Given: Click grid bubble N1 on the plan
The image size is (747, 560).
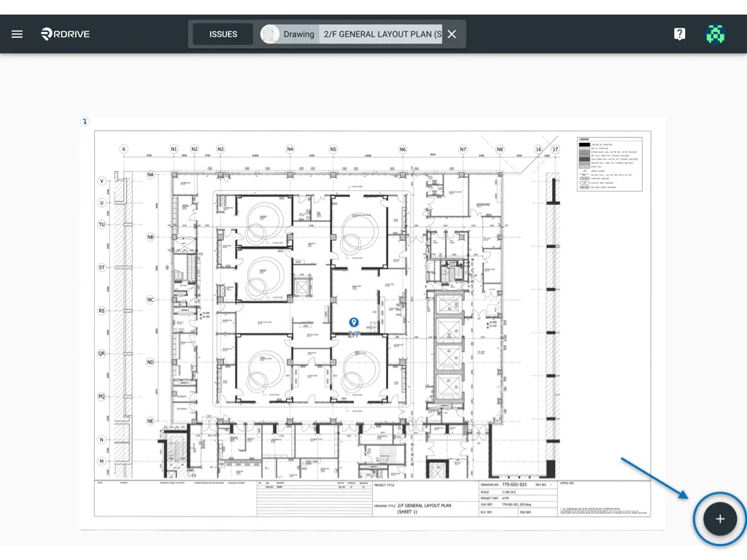Looking at the screenshot, I should point(173,149).
